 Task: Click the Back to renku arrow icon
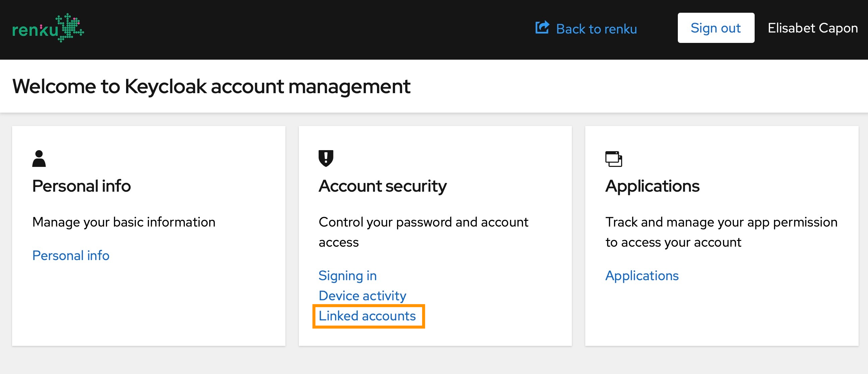coord(542,27)
